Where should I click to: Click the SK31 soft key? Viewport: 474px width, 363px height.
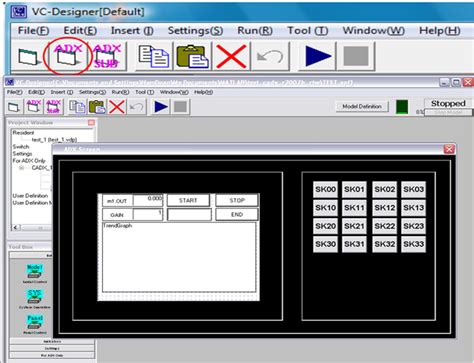click(354, 244)
